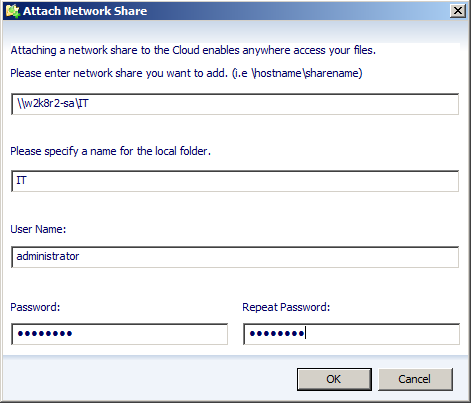Screen dimensions: 471x404
Task: Click the Attach Network Share title bar icon
Action: 13,11
